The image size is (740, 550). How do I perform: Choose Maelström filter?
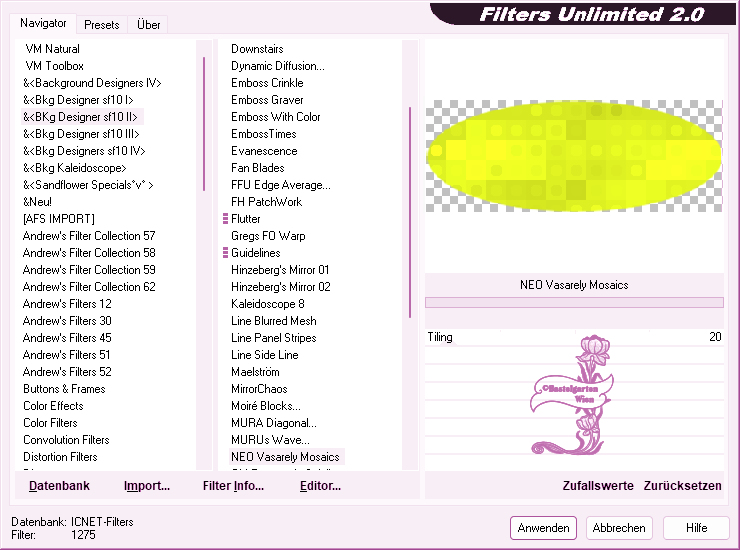(255, 372)
